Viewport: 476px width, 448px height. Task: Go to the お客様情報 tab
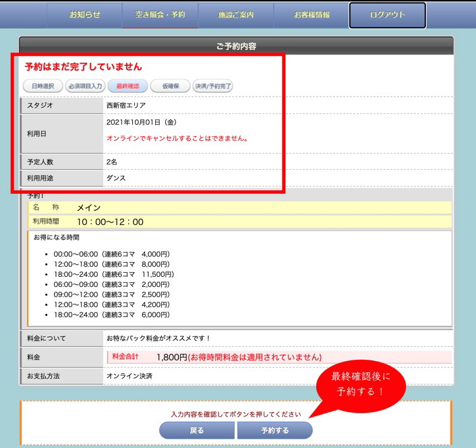click(311, 15)
